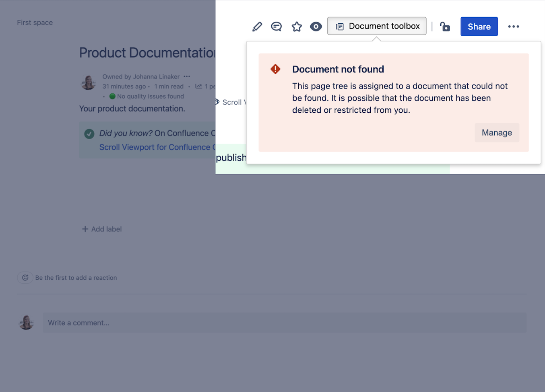Image resolution: width=545 pixels, height=392 pixels.
Task: Click the emoji icon to add a reaction
Action: [25, 277]
